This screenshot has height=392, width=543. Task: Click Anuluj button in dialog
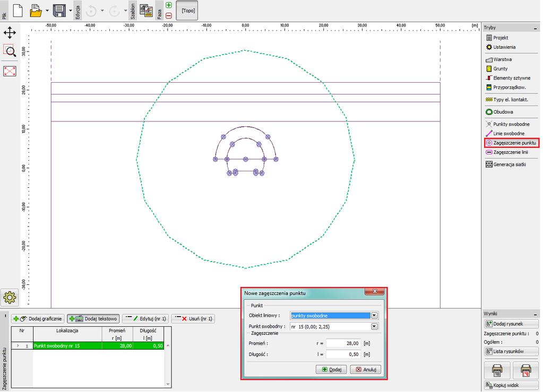pyautogui.click(x=366, y=370)
